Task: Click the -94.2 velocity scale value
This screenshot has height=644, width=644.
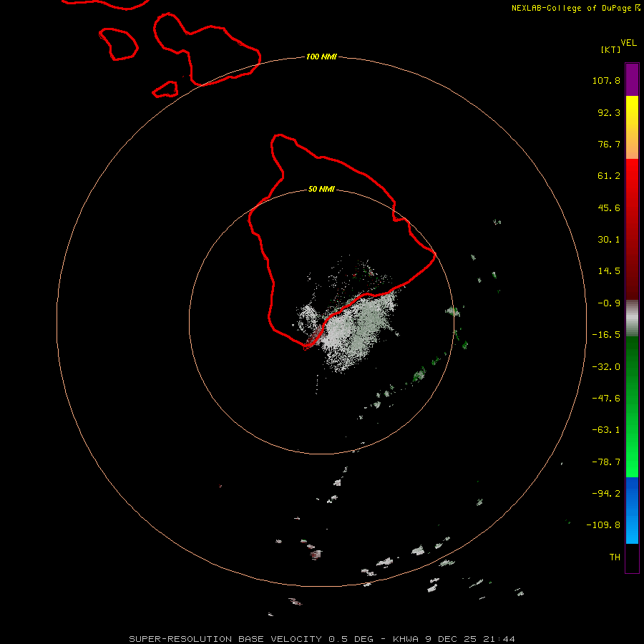Action: tap(606, 494)
